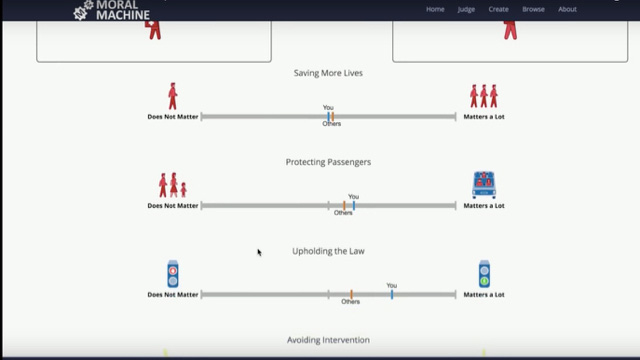Click orange Others marker on Saving More Lives slider
640x360 pixels.
pyautogui.click(x=333, y=117)
